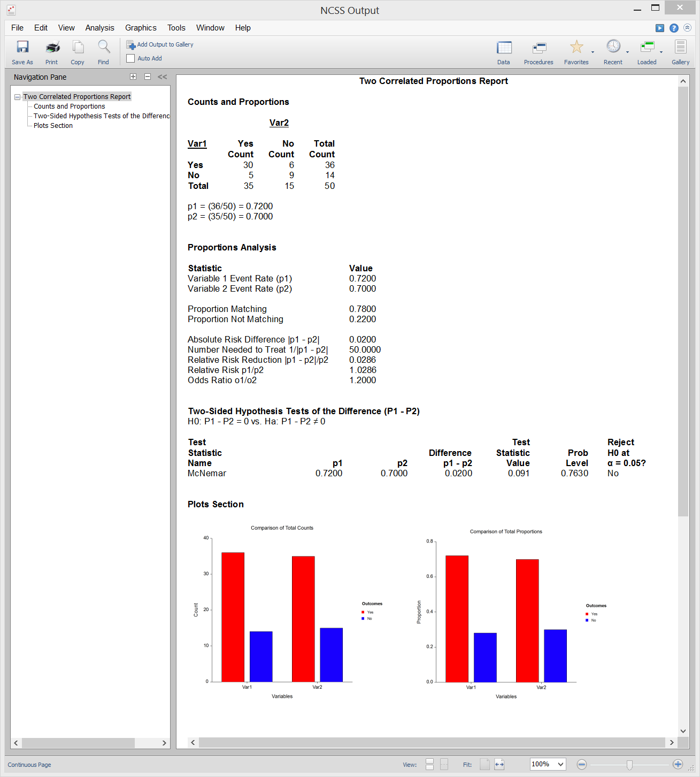
Task: Click the McNemar test name
Action: pyautogui.click(x=207, y=474)
